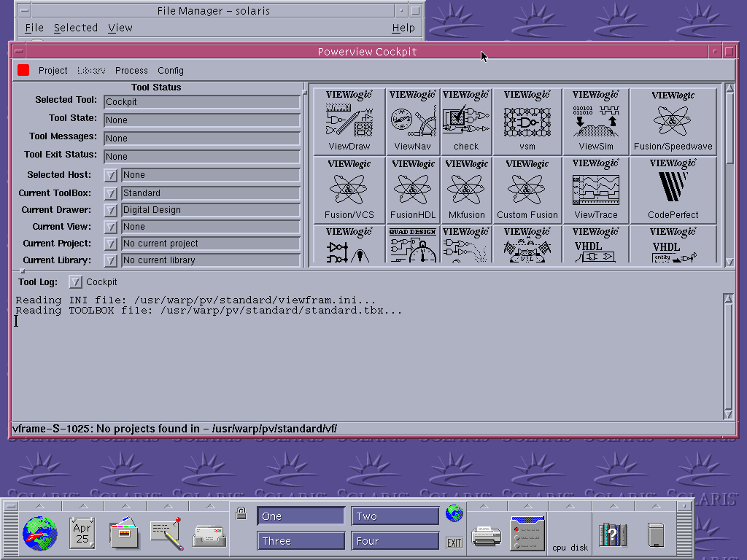Viewport: 747px width, 560px height.
Task: Open the Current ToolBox dropdown
Action: 110,193
